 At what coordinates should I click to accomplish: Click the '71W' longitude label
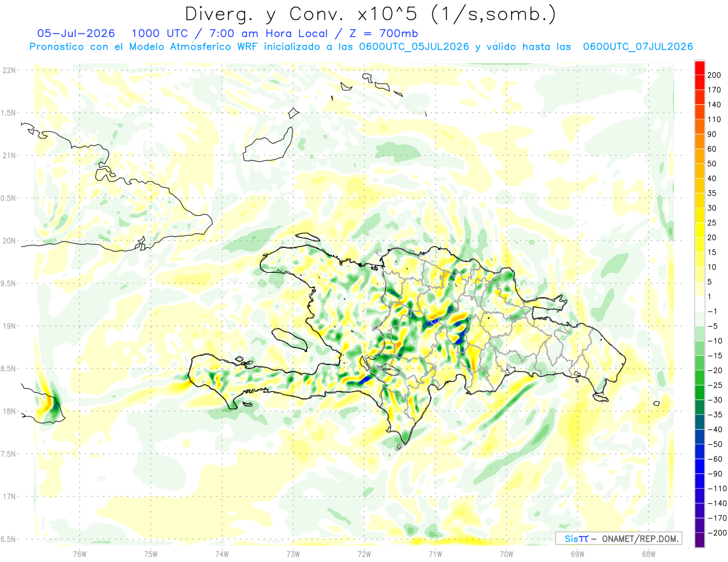tap(435, 554)
